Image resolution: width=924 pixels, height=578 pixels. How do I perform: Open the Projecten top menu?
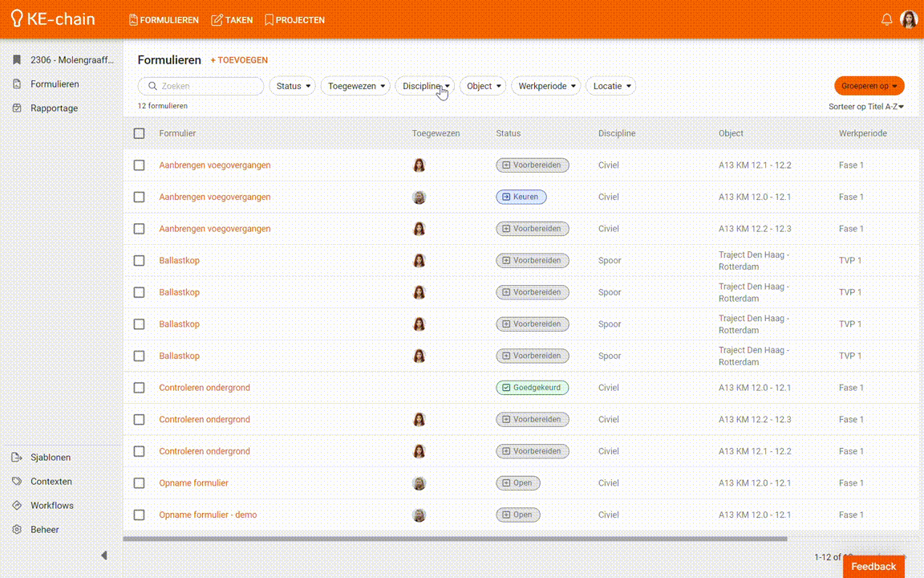tap(294, 20)
